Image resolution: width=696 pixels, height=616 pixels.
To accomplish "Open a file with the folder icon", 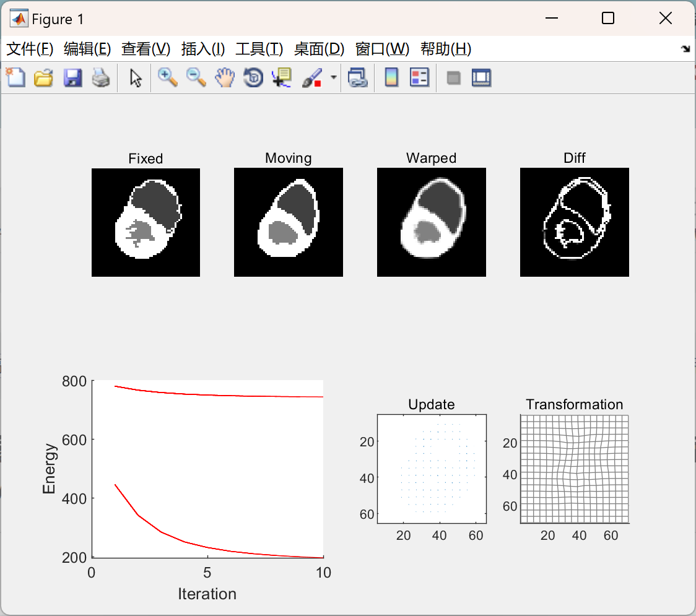I will 43,77.
